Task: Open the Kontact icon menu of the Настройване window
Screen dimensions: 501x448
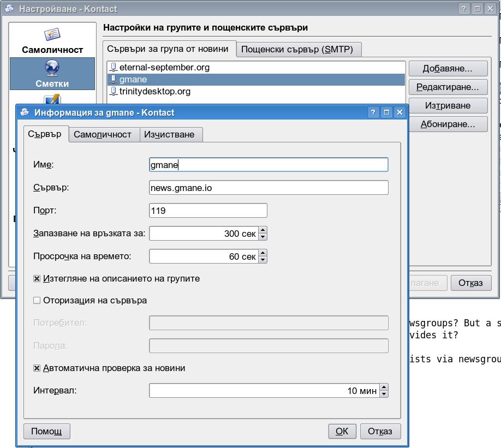Action: (x=9, y=9)
